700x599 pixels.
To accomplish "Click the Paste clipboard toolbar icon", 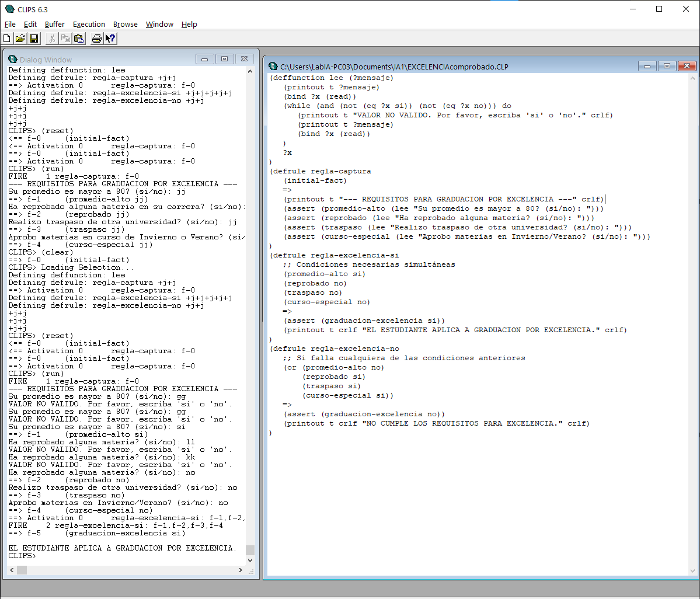I will (79, 39).
